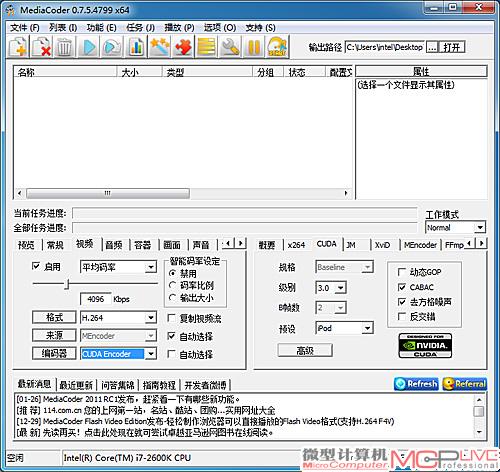This screenshot has height=472, width=500.
Task: Click the 格式 button
Action: (54, 317)
